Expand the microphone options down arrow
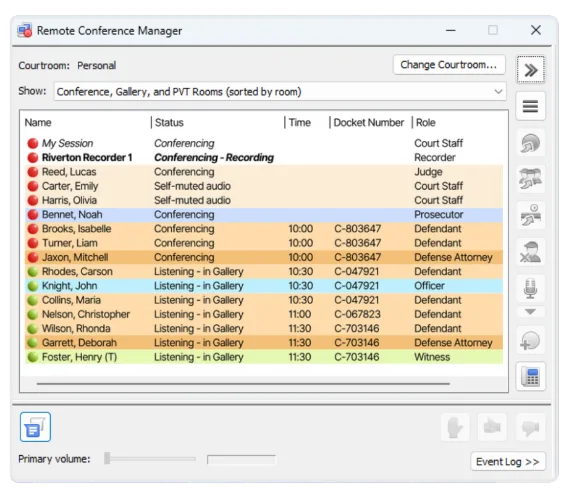565x500 pixels. point(530,312)
